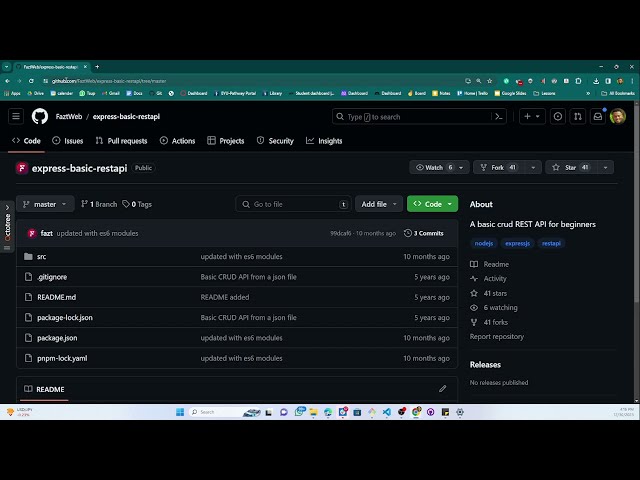The height and width of the screenshot is (480, 640).
Task: Go back with browser back arrow
Action: (7, 81)
